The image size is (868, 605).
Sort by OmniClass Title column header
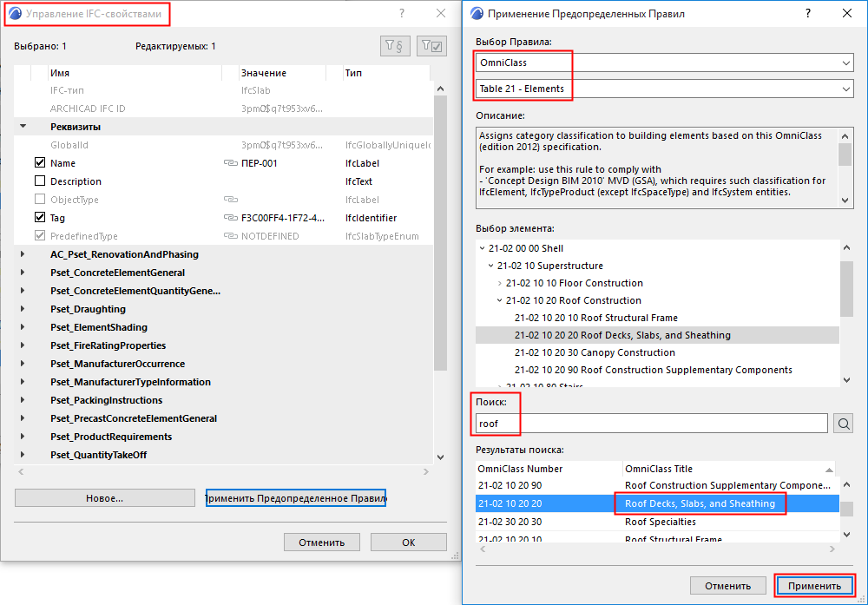coord(729,469)
